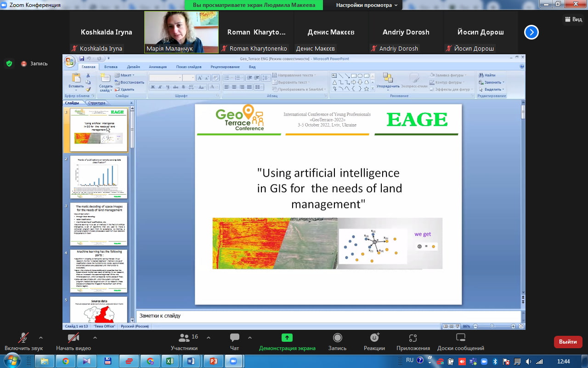The image size is (588, 368).
Task: Click the Русский (Россия) language indicator
Action: [x=135, y=326]
